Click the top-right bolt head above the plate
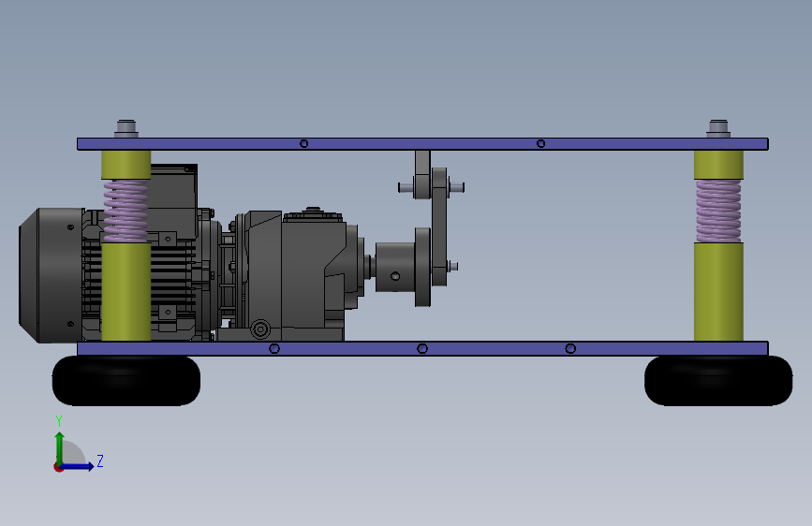This screenshot has width=812, height=526. pos(718,128)
